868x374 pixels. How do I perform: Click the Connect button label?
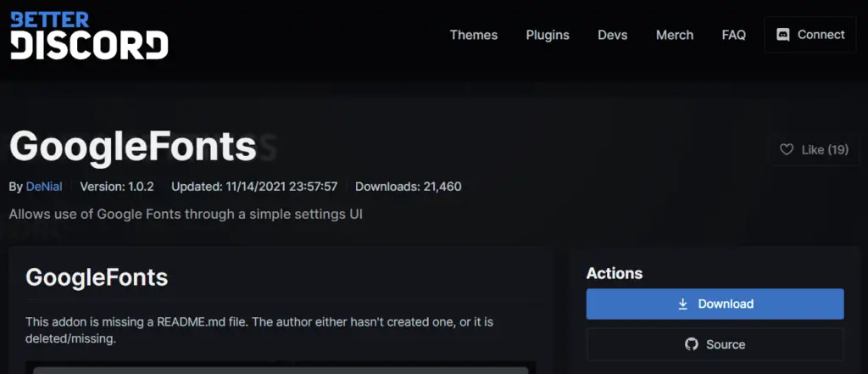pyautogui.click(x=821, y=35)
